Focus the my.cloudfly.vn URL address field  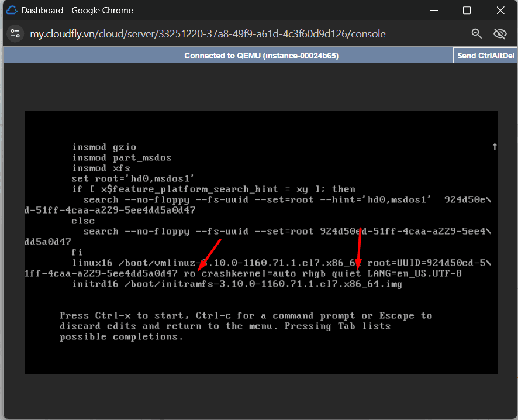tap(208, 34)
